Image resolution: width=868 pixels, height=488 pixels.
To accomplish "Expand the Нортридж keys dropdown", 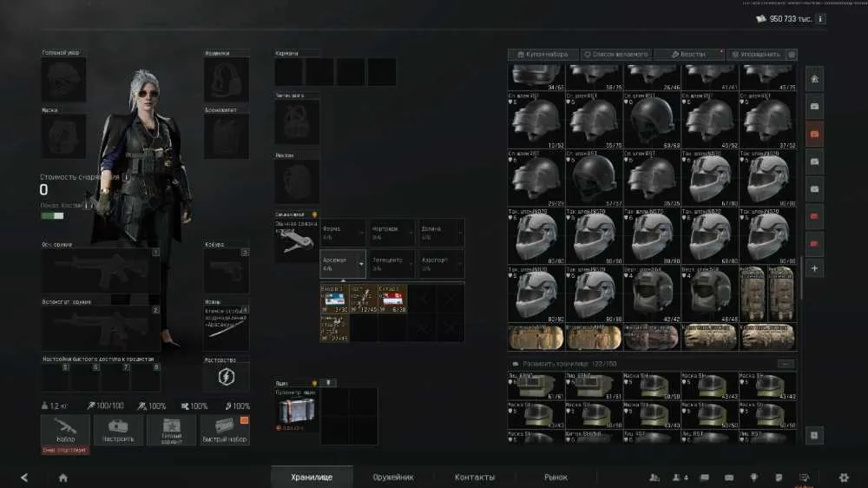I will pyautogui.click(x=392, y=233).
